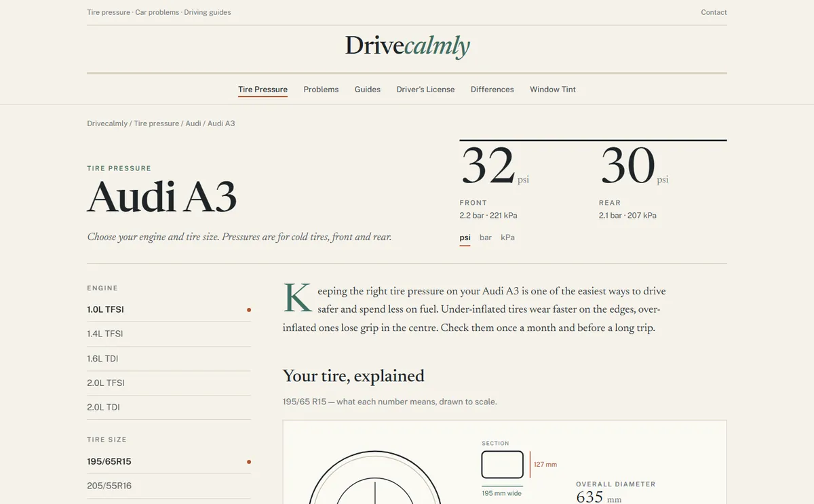Click the overall diameter 635 mm value

[x=598, y=497]
